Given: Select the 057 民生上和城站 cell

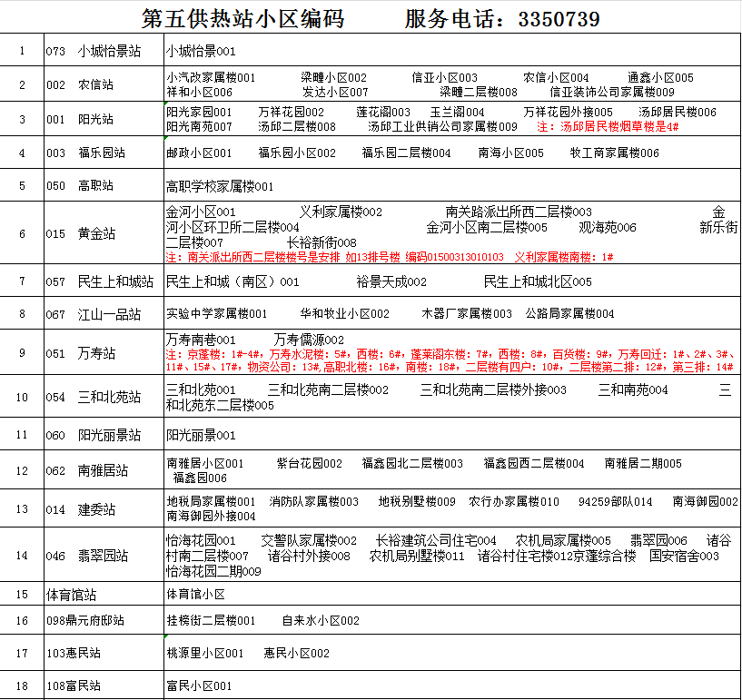Looking at the screenshot, I should [x=99, y=281].
